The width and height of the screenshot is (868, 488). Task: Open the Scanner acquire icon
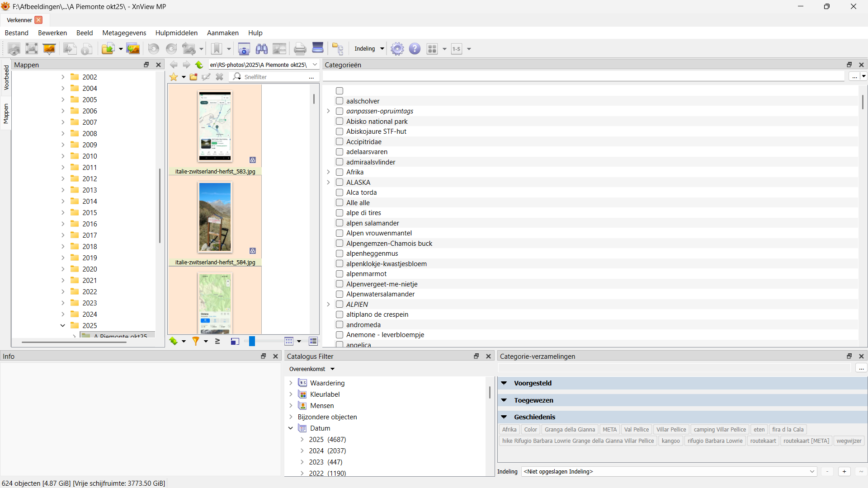(x=318, y=48)
